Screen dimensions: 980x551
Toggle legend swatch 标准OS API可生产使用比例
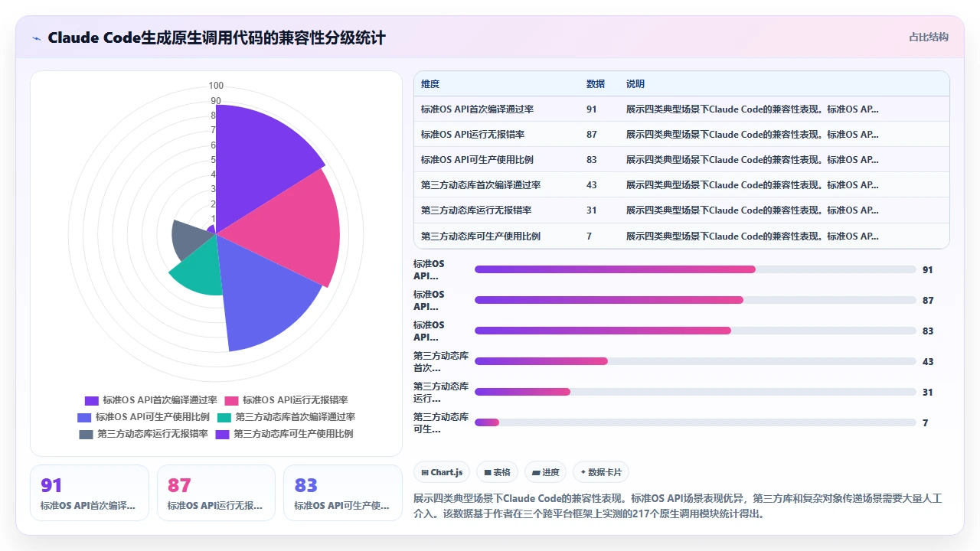(x=84, y=417)
